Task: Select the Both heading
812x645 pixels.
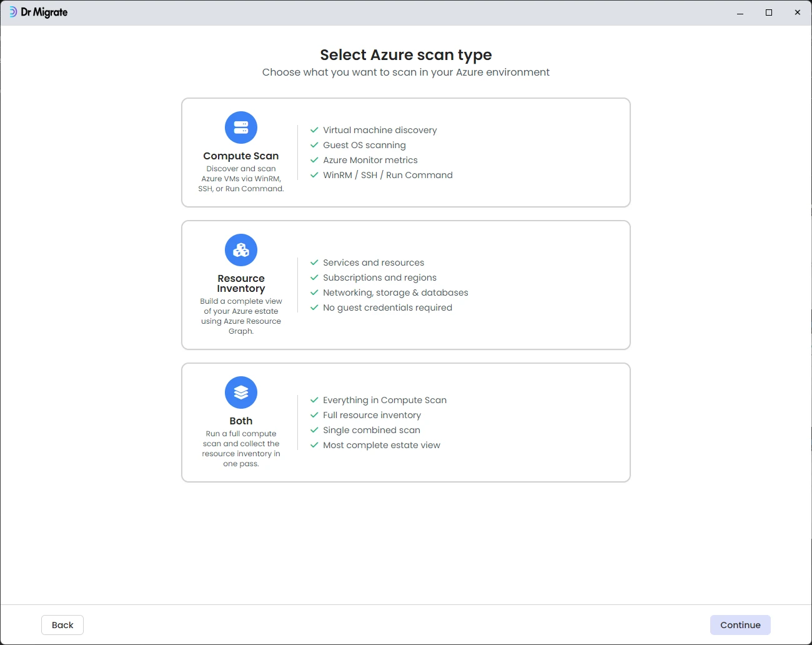Action: [241, 421]
